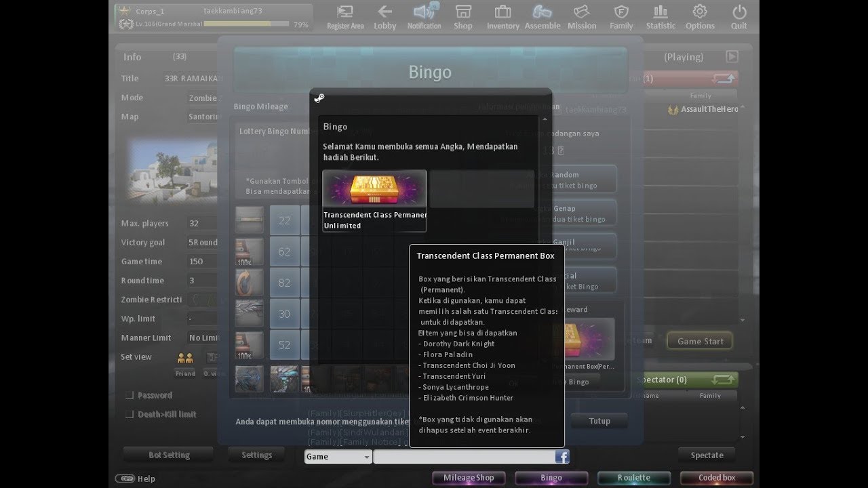Open the Wp. limit dropdown

pos(202,319)
